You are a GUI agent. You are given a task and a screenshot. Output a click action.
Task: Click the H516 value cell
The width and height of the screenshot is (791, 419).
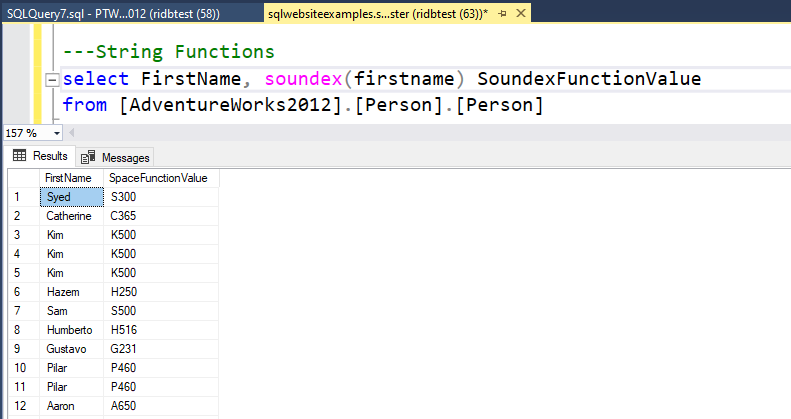(x=161, y=330)
